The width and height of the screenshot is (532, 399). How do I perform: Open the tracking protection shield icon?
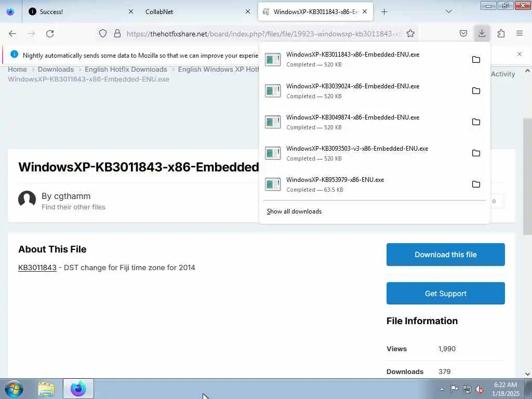(x=103, y=33)
